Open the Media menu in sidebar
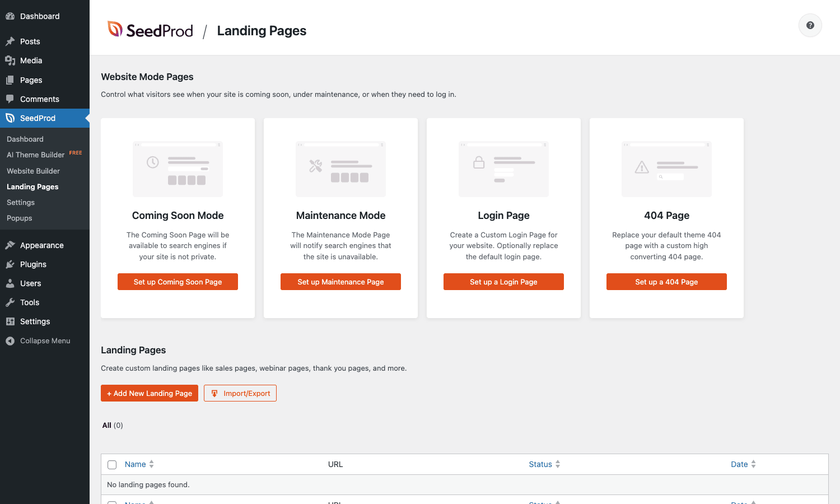Viewport: 840px width, 504px height. pyautogui.click(x=45, y=60)
